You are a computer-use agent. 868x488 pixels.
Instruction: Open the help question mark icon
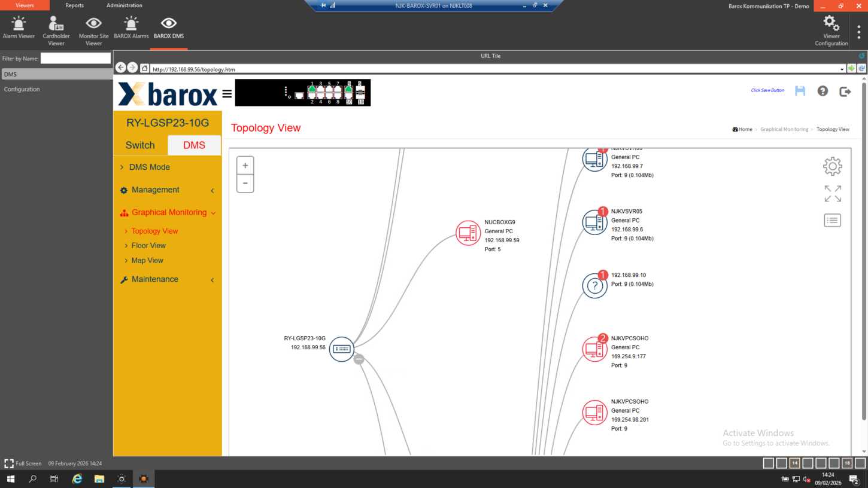[x=823, y=91]
